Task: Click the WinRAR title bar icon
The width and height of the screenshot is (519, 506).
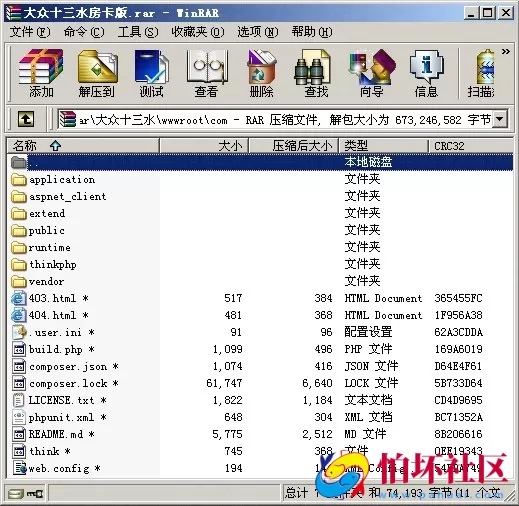Action: pyautogui.click(x=14, y=13)
